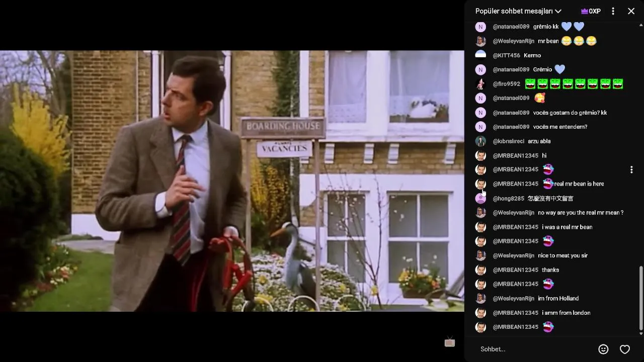Click avatar beside 'nice to meat you sir'
The image size is (644, 362).
point(480,255)
